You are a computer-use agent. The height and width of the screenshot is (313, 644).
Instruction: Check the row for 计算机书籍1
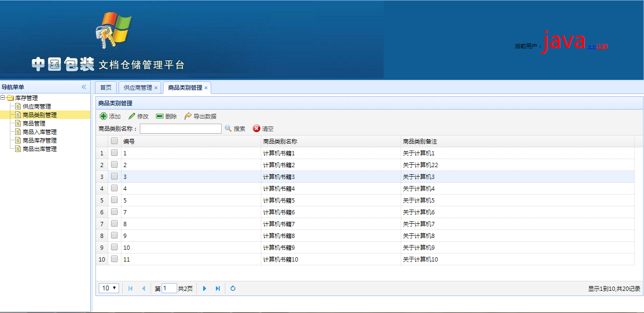[x=114, y=152]
